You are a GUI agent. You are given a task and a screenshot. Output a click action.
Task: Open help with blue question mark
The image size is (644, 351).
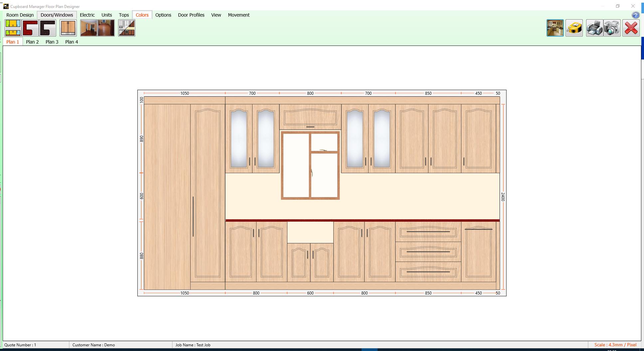635,15
